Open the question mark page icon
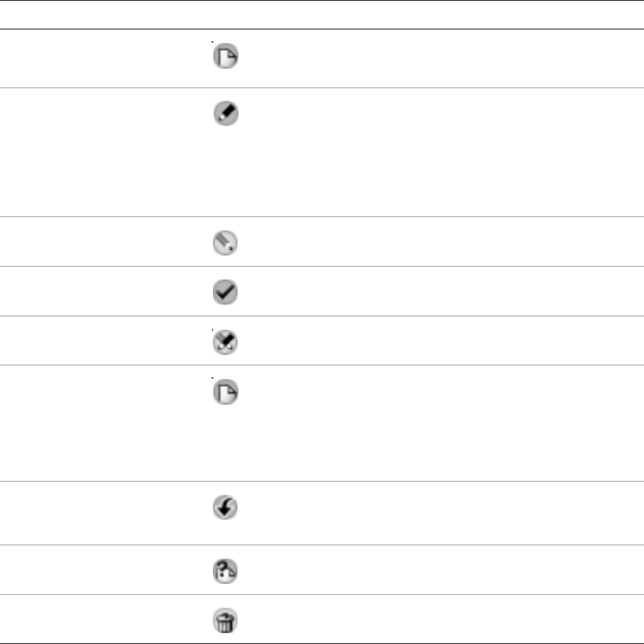Screen dimensions: 644x644 [225, 571]
